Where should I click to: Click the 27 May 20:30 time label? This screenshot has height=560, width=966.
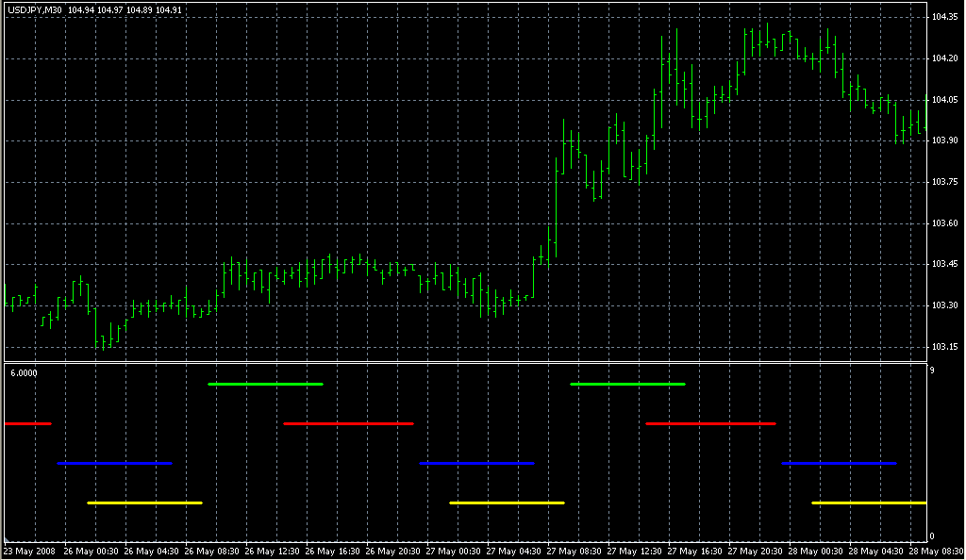(755, 552)
